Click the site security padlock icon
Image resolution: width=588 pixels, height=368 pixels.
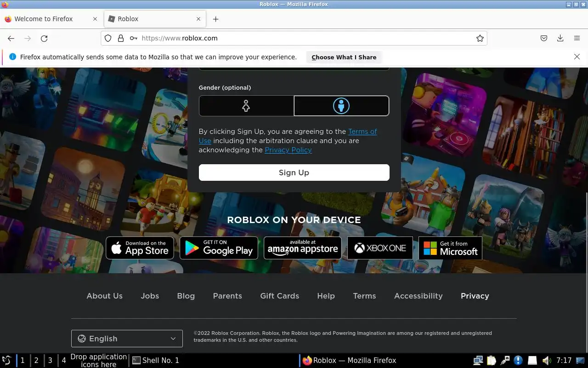(121, 38)
